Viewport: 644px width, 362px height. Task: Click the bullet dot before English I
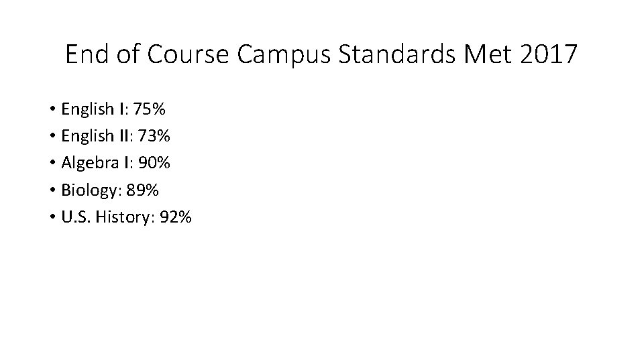click(51, 109)
